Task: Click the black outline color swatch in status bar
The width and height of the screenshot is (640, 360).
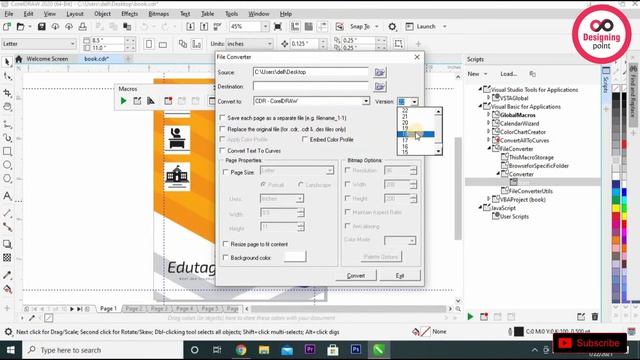Action: tap(519, 331)
